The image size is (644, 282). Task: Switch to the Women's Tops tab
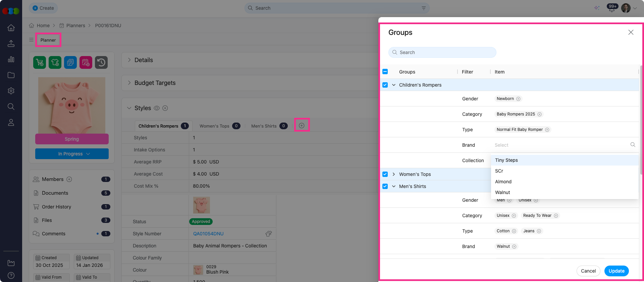point(215,126)
